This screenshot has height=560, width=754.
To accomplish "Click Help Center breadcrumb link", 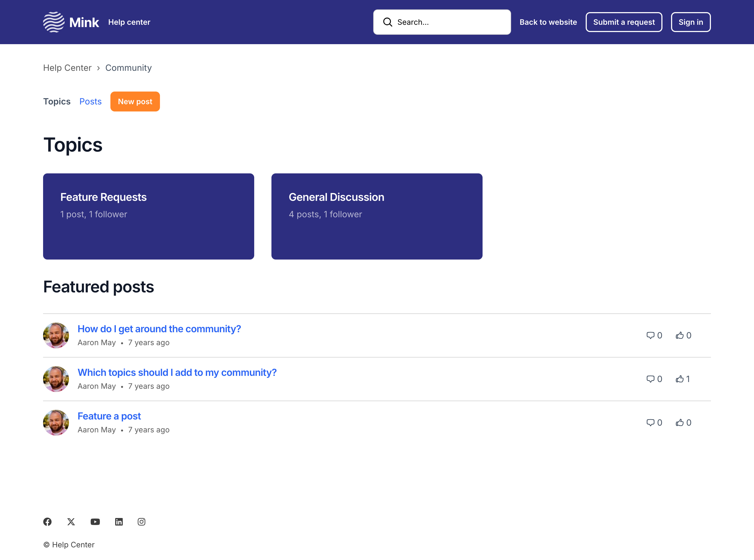I will pyautogui.click(x=67, y=68).
